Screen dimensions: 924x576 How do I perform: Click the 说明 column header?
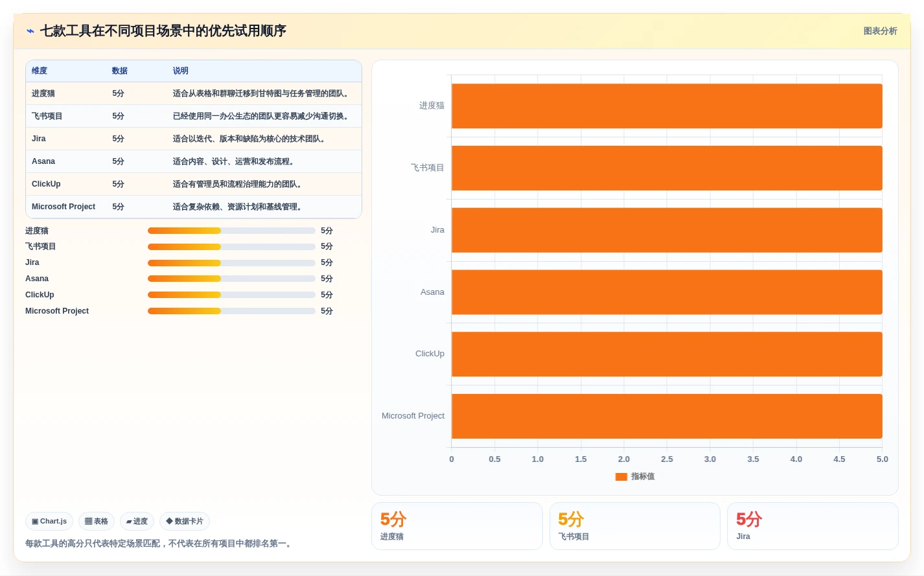(181, 71)
